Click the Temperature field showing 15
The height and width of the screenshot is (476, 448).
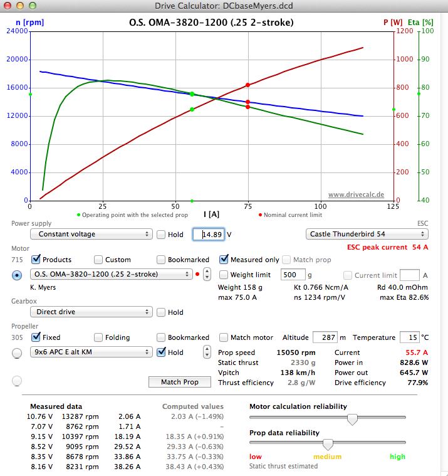tap(410, 337)
